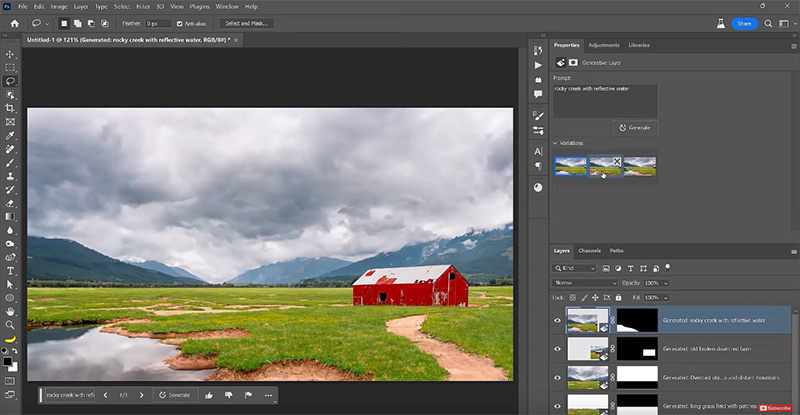The height and width of the screenshot is (415, 800).
Task: Open the workspace switcher dropdown top right
Action: [x=785, y=23]
